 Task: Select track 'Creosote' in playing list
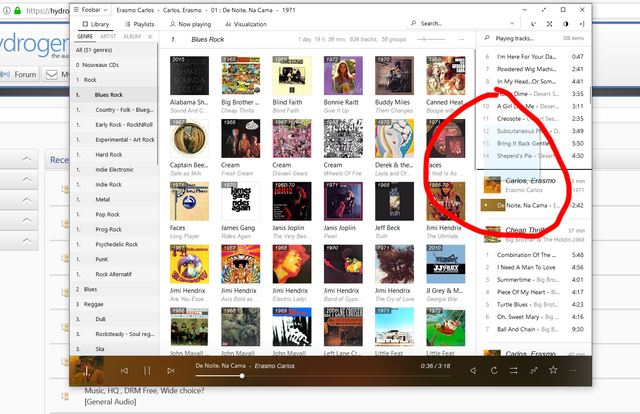click(534, 118)
